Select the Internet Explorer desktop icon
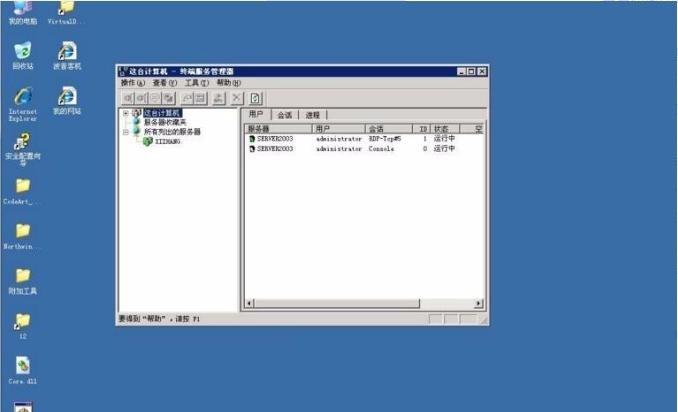This screenshot has height=412, width=678. pyautogui.click(x=22, y=104)
